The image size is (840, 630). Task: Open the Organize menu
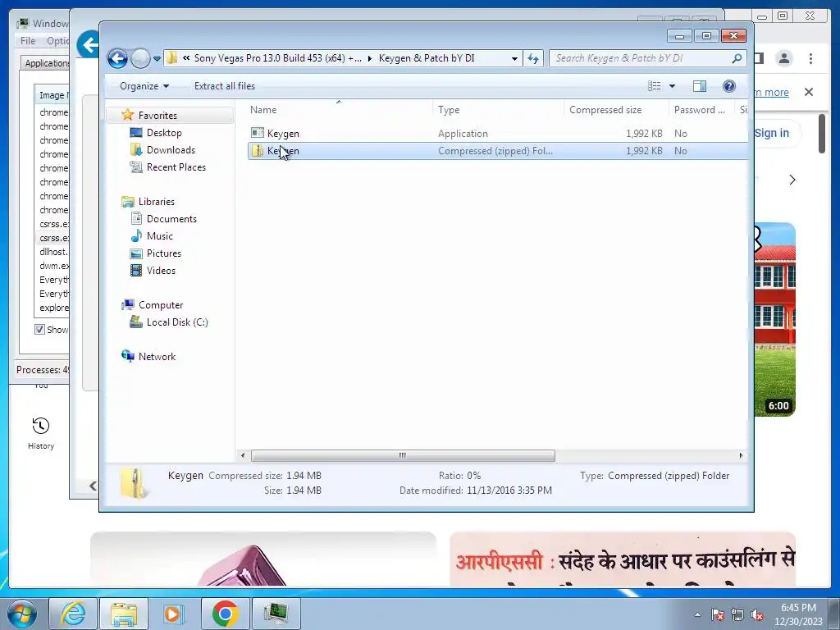pyautogui.click(x=144, y=86)
